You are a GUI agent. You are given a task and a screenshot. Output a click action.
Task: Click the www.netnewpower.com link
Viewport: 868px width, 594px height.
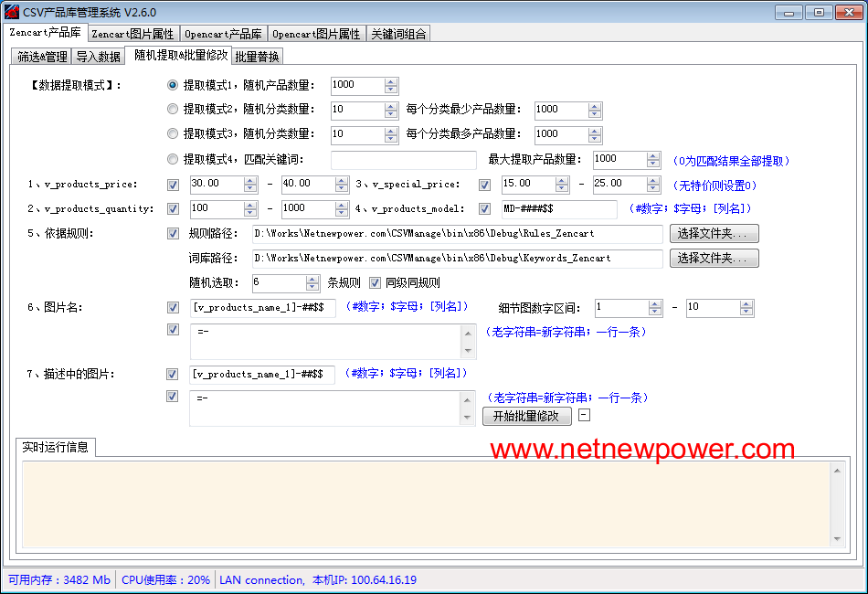(x=642, y=450)
